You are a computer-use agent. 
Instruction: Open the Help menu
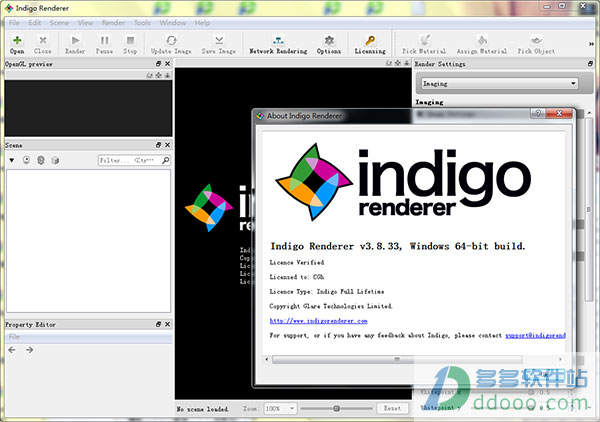[202, 23]
